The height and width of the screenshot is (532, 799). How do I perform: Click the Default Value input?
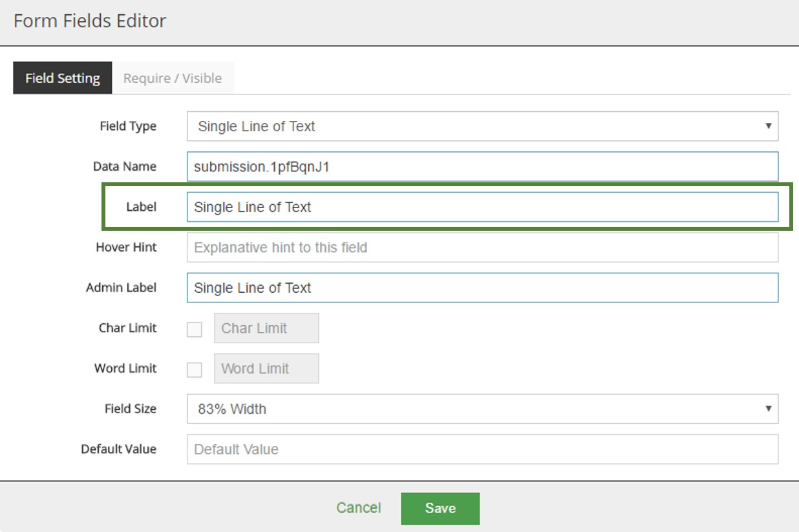[x=482, y=449]
